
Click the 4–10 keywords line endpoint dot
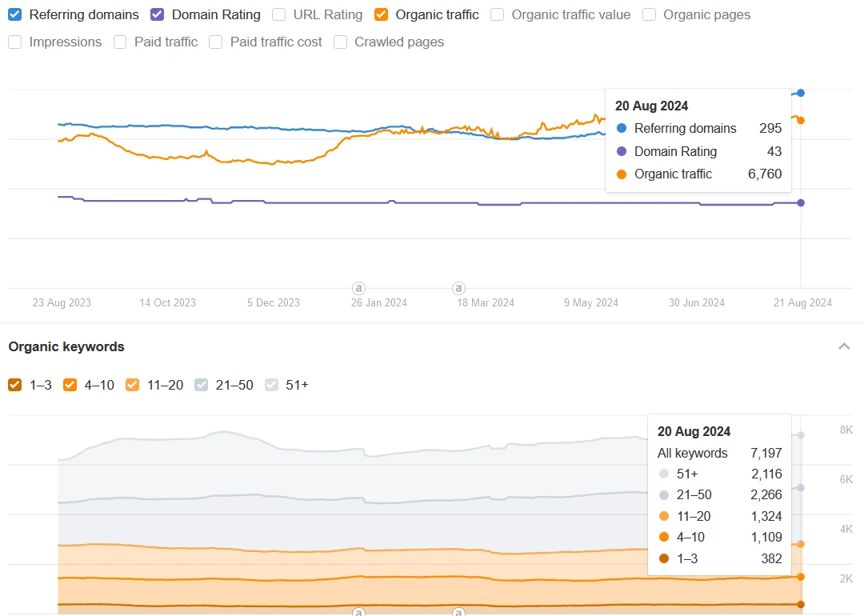point(801,576)
